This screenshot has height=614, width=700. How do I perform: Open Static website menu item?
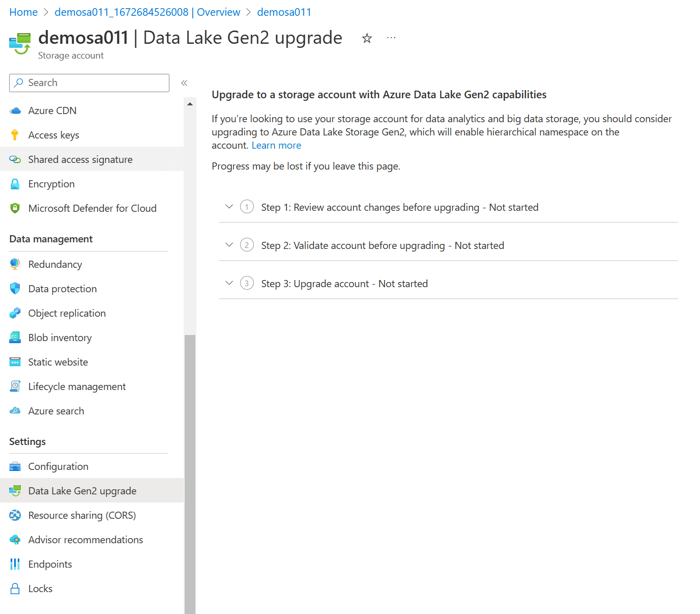point(92,362)
